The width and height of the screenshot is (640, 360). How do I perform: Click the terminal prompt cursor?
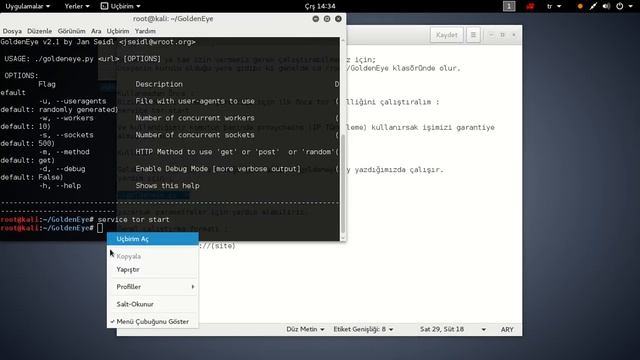(x=100, y=228)
